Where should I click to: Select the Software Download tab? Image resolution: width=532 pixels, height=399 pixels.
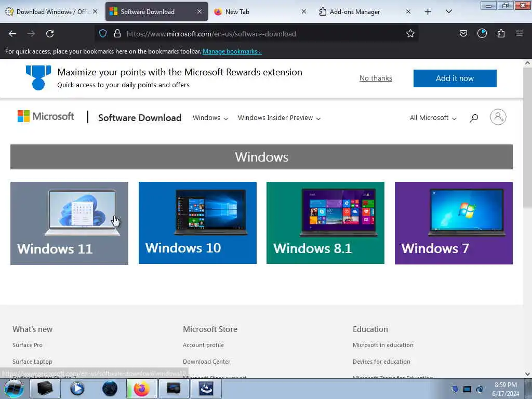pyautogui.click(x=156, y=11)
